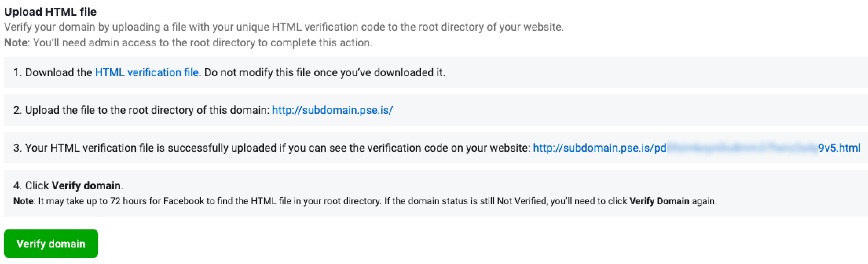Click bold Note label under the heading

(16, 43)
